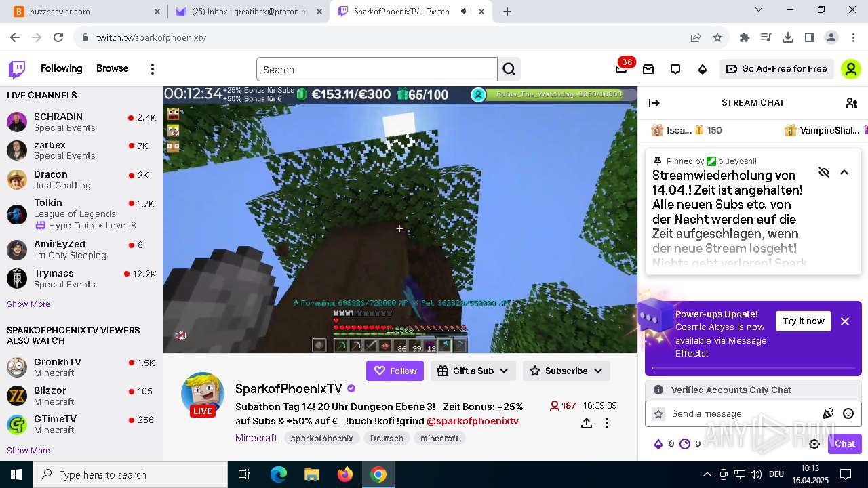
Task: Show hidden system tray icons
Action: point(707,474)
